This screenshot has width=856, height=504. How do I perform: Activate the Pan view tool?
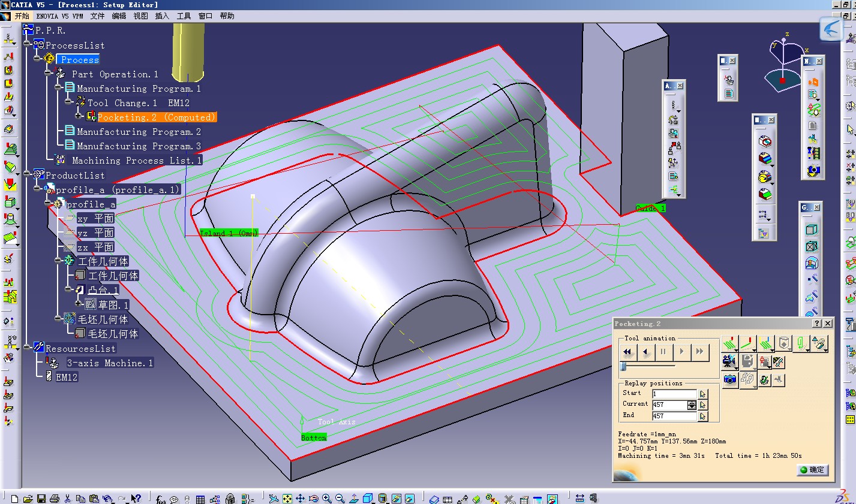point(301,499)
